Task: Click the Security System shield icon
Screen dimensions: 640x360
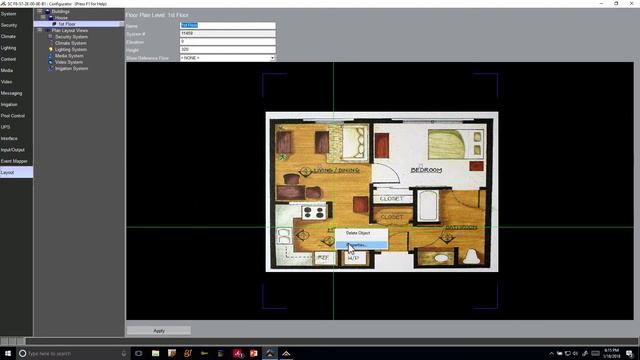Action: click(x=51, y=37)
